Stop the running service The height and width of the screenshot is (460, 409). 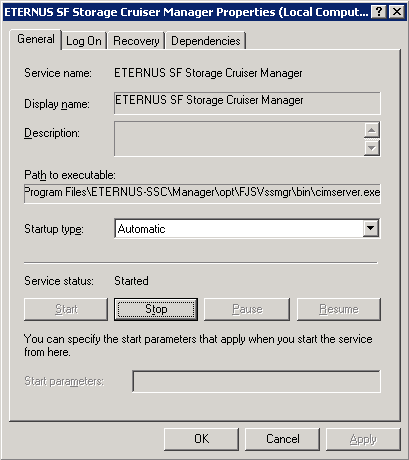click(156, 309)
